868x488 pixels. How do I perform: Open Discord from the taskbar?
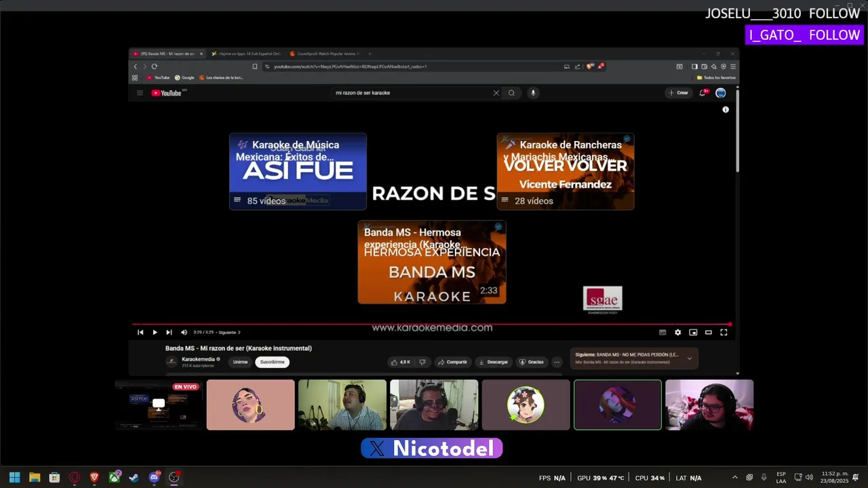click(x=154, y=477)
